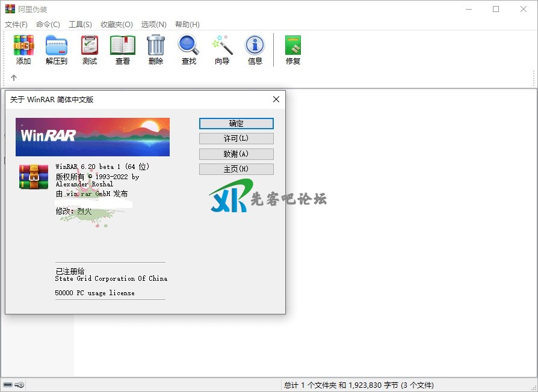This screenshot has width=538, height=392.
Task: Close the About WinRAR dialog
Action: pyautogui.click(x=276, y=99)
